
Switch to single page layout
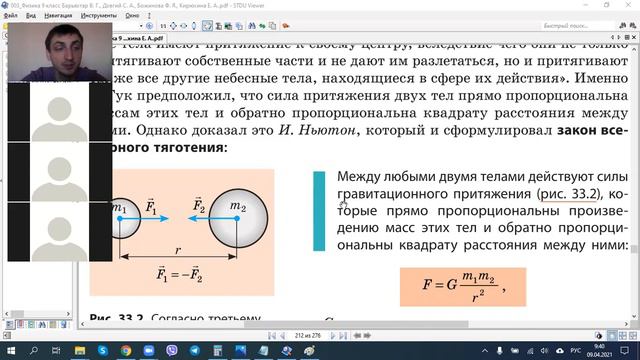click(612, 336)
